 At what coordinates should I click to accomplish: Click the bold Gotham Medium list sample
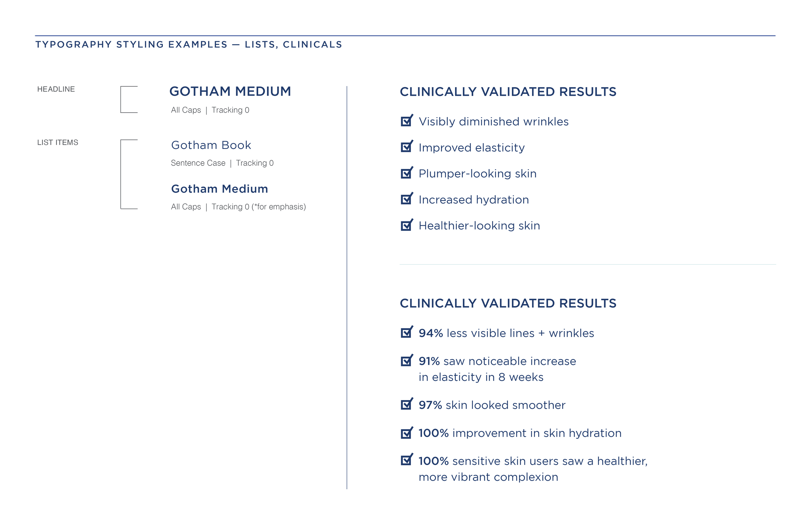click(x=219, y=189)
